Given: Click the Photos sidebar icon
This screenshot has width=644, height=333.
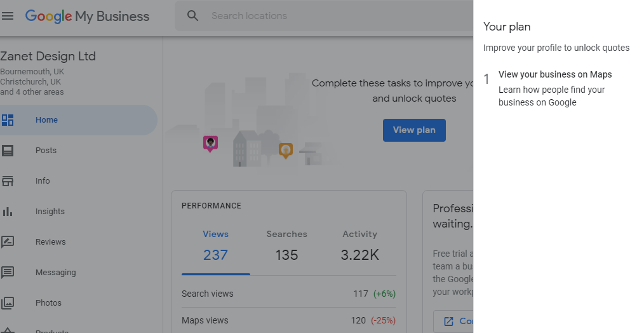Looking at the screenshot, I should pyautogui.click(x=8, y=303).
